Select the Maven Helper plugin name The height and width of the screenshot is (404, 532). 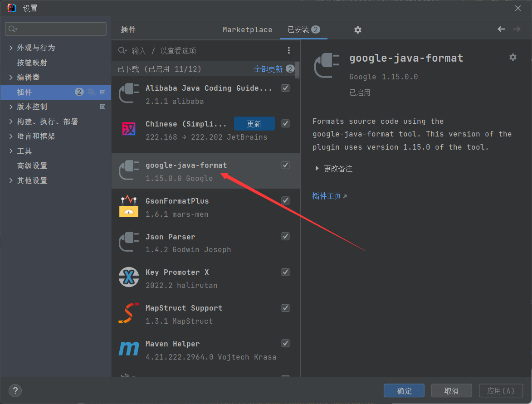(x=173, y=344)
